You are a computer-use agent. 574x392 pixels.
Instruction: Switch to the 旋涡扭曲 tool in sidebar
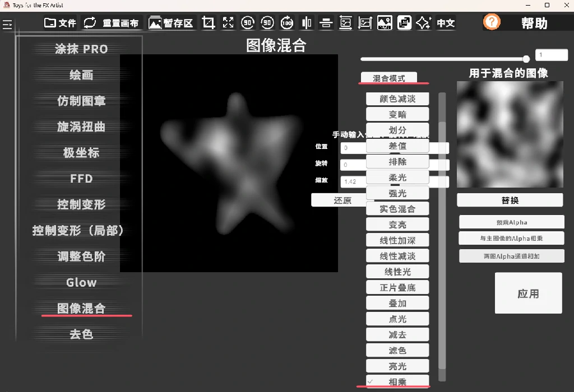click(x=81, y=127)
